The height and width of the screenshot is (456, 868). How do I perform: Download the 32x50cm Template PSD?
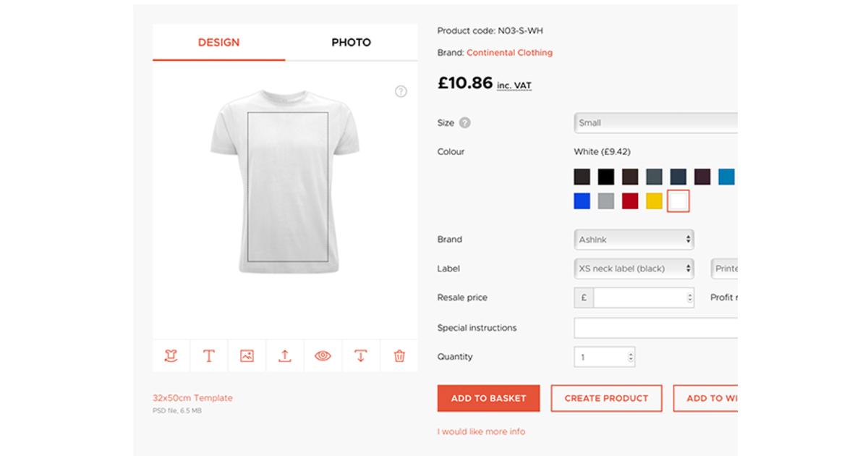192,397
